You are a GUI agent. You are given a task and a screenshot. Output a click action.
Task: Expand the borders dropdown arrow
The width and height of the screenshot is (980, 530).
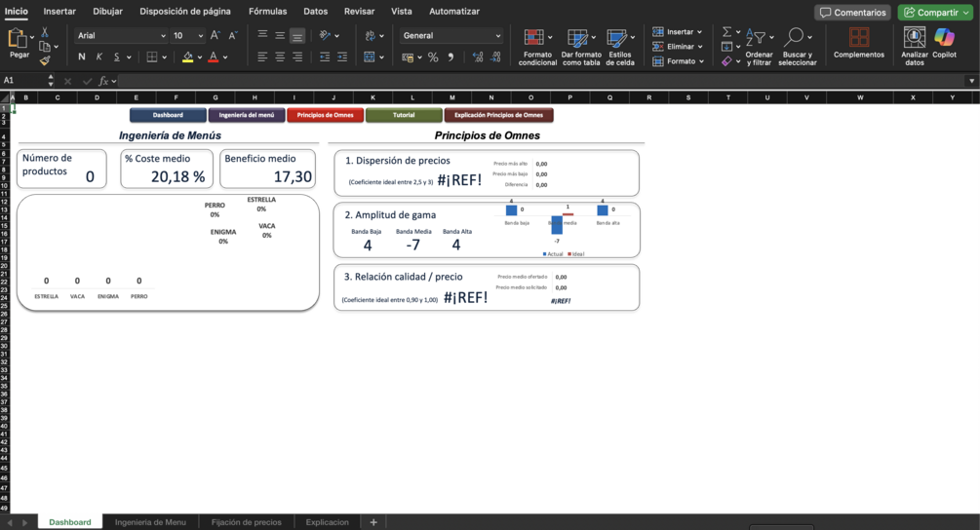[165, 57]
